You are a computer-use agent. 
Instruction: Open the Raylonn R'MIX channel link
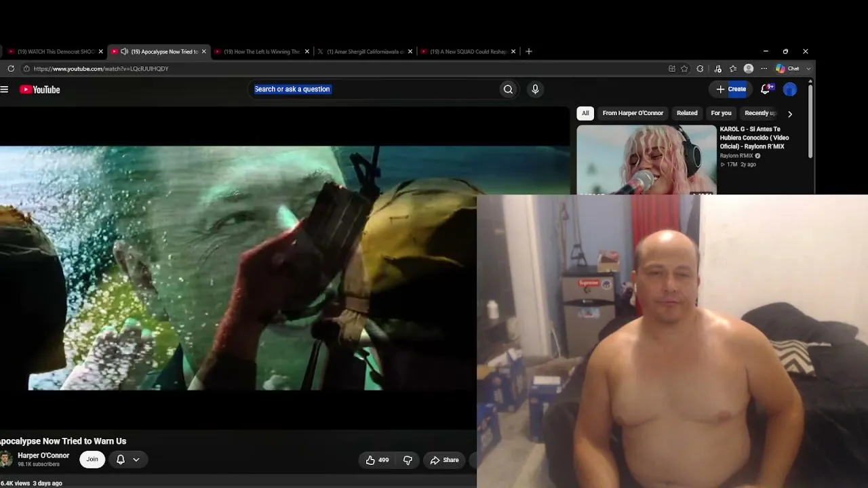click(737, 156)
